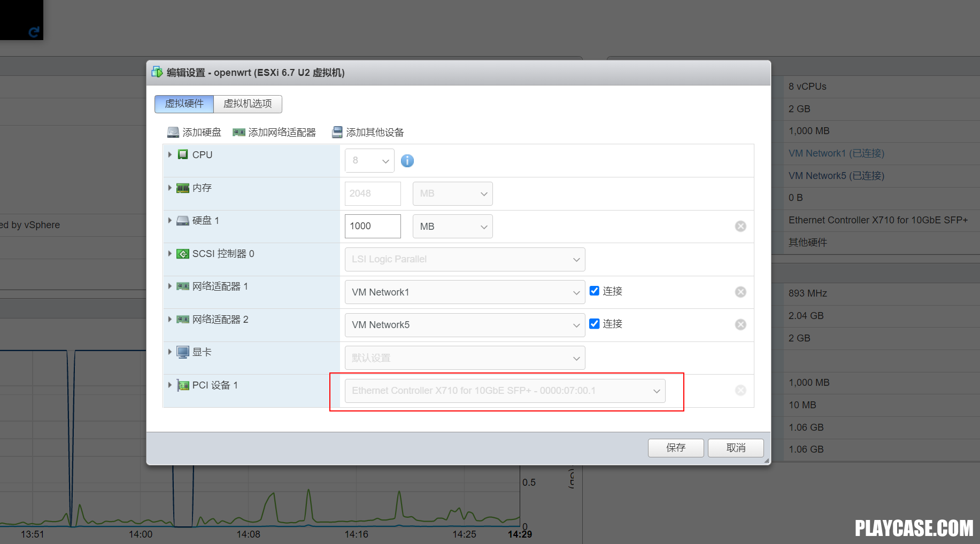Click the memory size 2048 field
Viewport: 980px width, 544px height.
pos(373,193)
